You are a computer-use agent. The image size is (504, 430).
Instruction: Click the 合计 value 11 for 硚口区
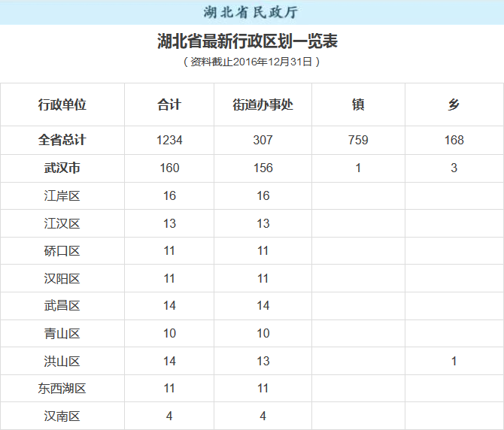pyautogui.click(x=169, y=251)
